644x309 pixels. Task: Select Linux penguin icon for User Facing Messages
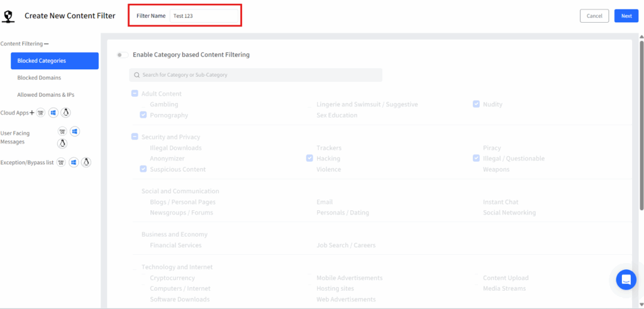(x=62, y=143)
